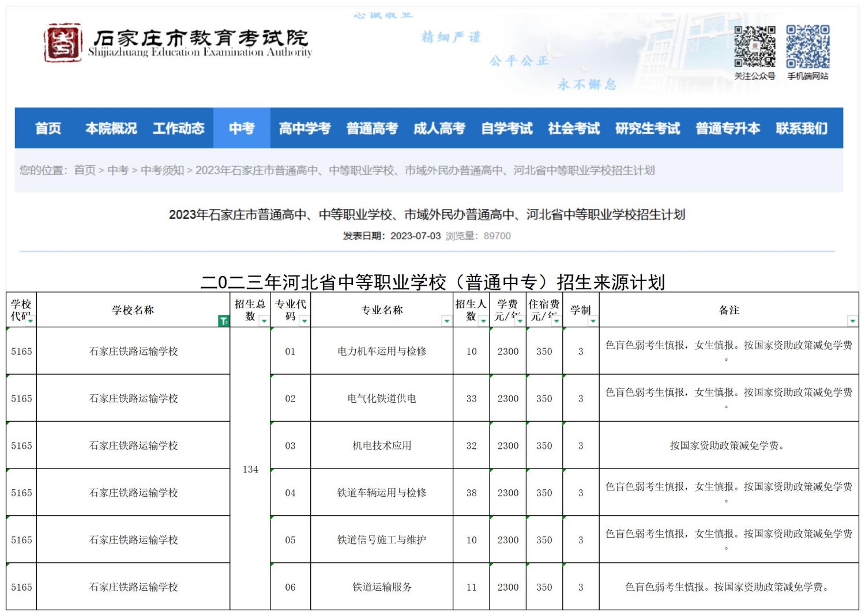Click the 中考须知 breadcrumb link

pos(162,170)
